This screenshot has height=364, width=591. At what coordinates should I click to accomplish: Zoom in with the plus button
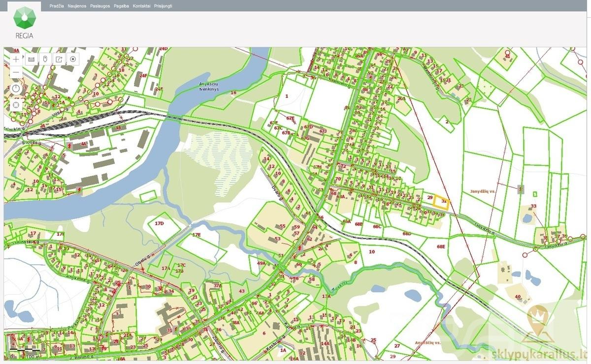[16, 59]
